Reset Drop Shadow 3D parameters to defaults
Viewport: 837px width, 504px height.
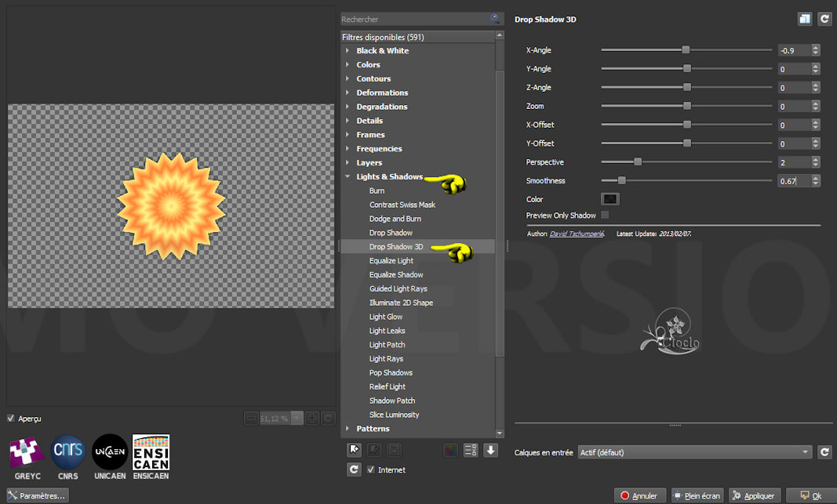coord(824,19)
